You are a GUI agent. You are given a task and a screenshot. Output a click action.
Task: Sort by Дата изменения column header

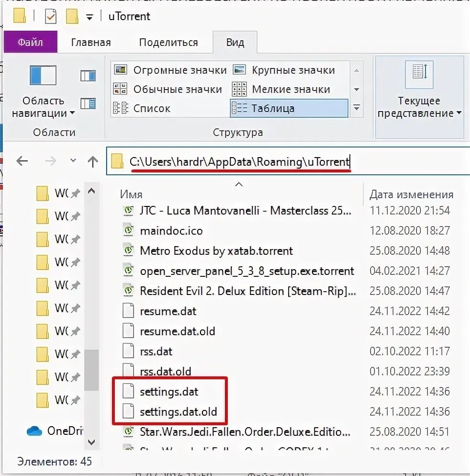click(412, 194)
